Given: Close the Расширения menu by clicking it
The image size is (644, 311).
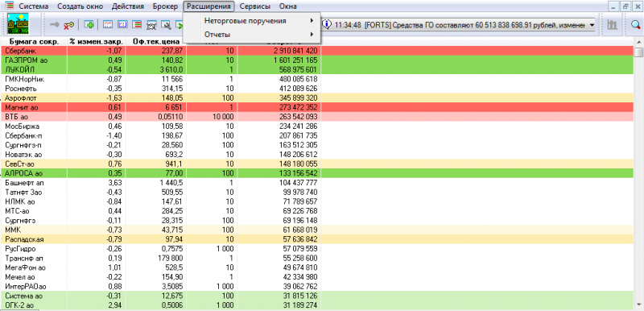Looking at the screenshot, I should pyautogui.click(x=209, y=6).
